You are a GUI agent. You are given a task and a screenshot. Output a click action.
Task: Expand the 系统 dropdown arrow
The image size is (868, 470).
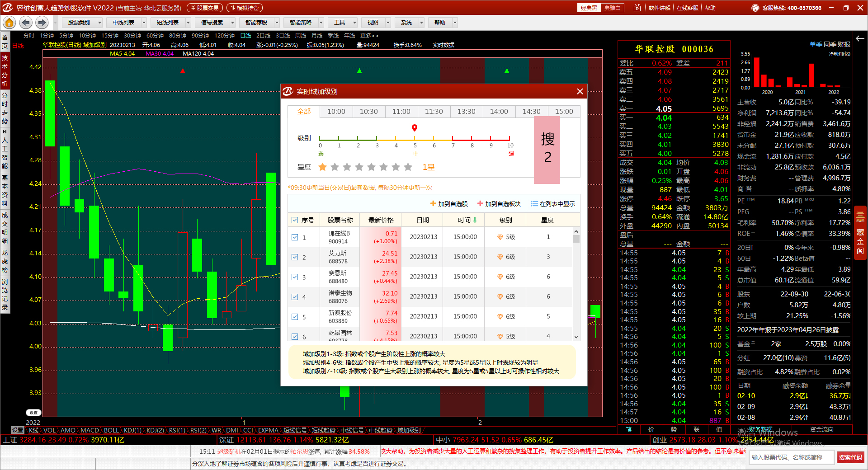click(421, 22)
